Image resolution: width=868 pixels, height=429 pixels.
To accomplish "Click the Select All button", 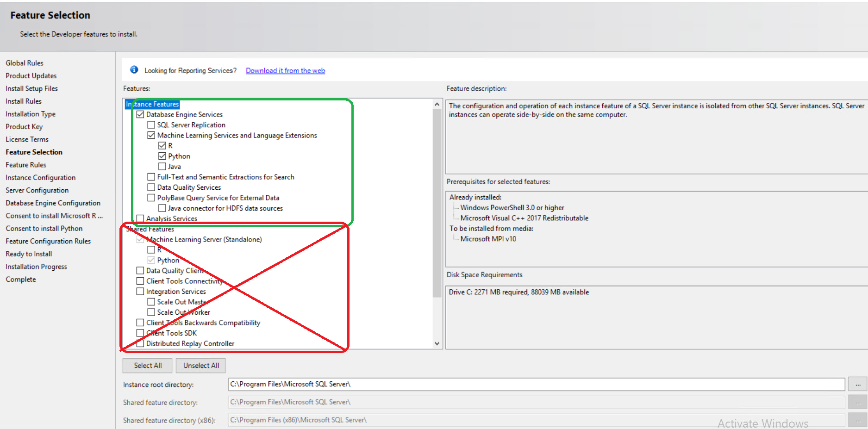I will click(x=148, y=366).
